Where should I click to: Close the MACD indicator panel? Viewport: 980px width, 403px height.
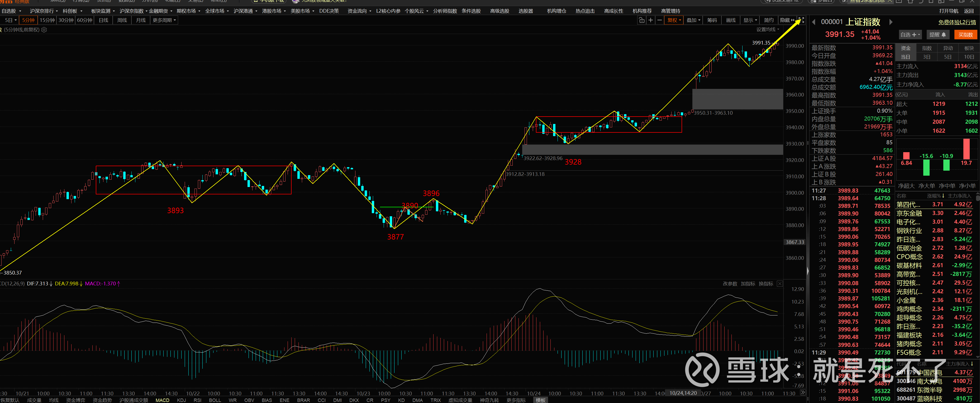pos(779,284)
